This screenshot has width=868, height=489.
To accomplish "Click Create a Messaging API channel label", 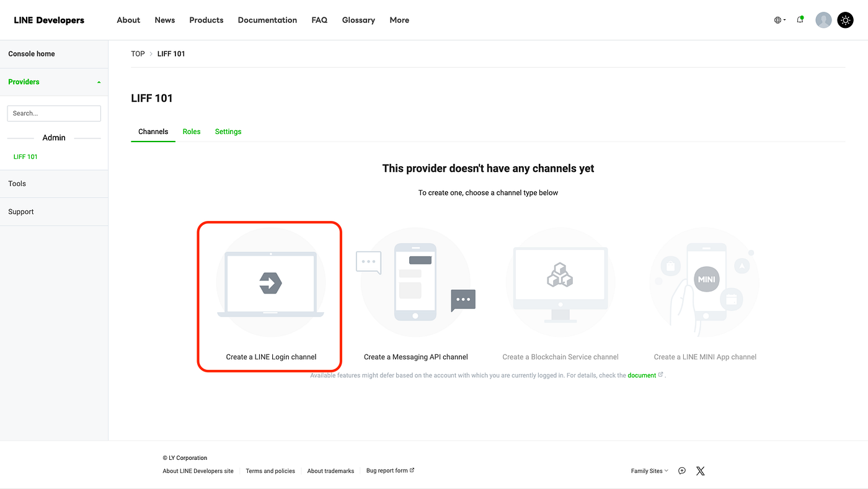I will click(416, 357).
